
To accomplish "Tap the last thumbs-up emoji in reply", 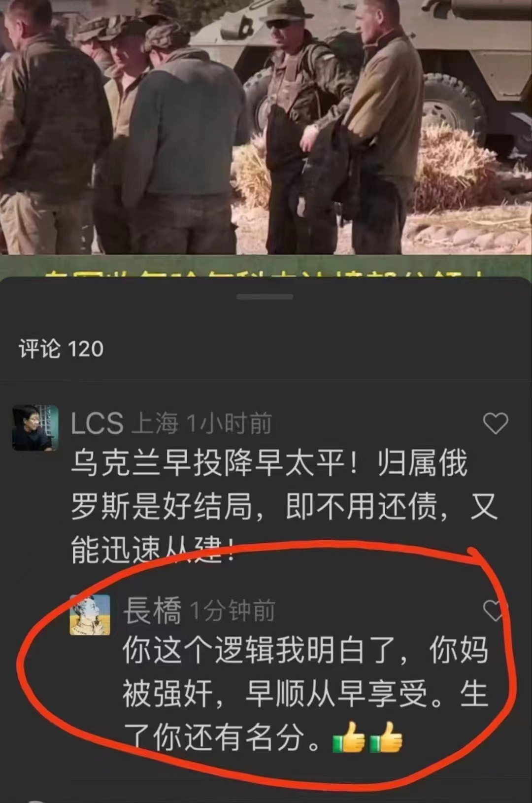I will (386, 737).
